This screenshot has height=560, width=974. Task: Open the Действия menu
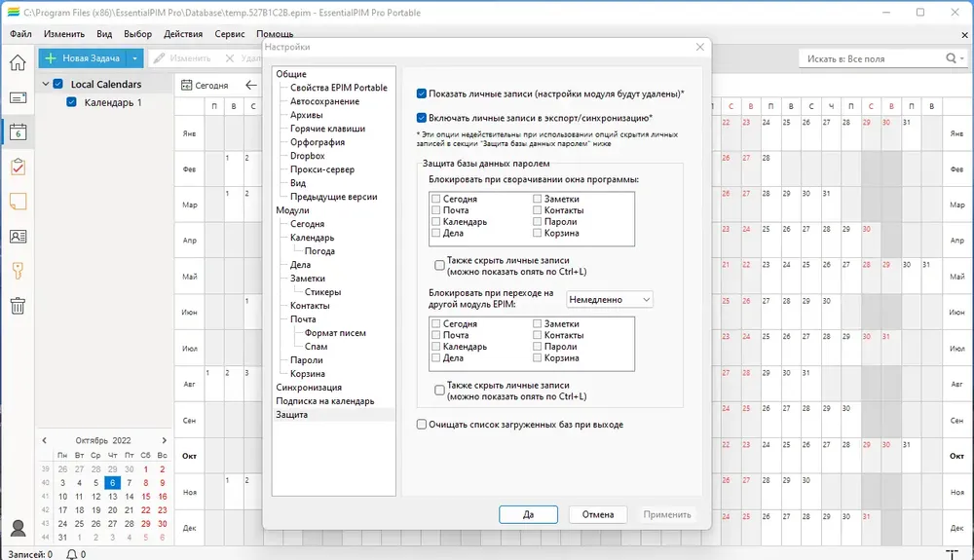point(183,33)
